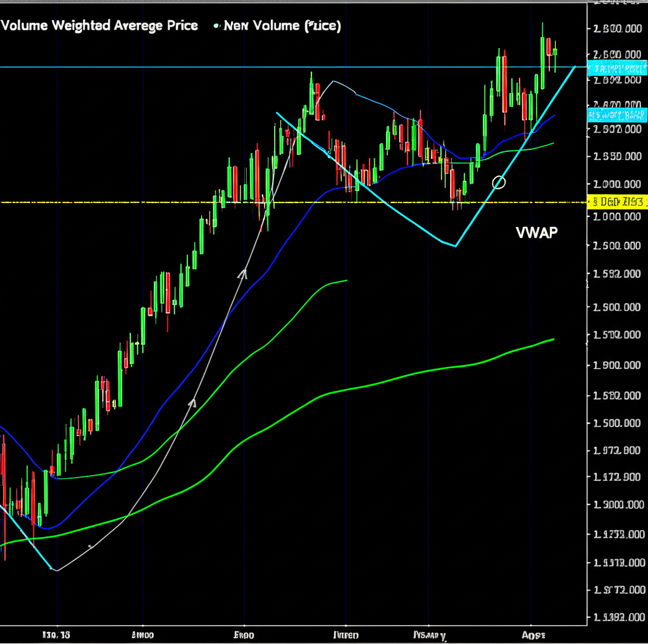
Task: Click the Volume Weighted Averege Price title
Action: (99, 26)
